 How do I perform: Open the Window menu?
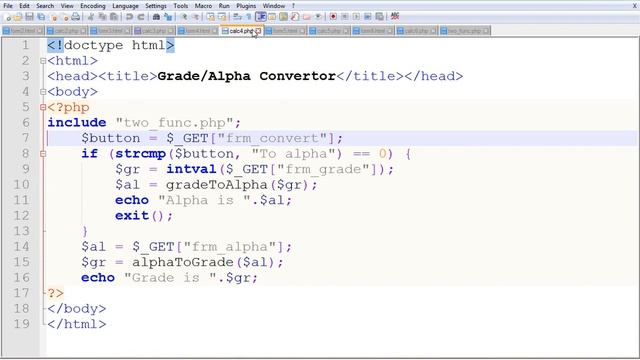pyautogui.click(x=273, y=6)
